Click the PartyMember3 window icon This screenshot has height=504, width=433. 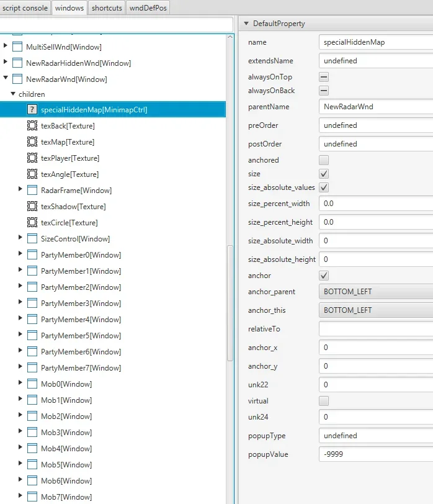pos(32,303)
